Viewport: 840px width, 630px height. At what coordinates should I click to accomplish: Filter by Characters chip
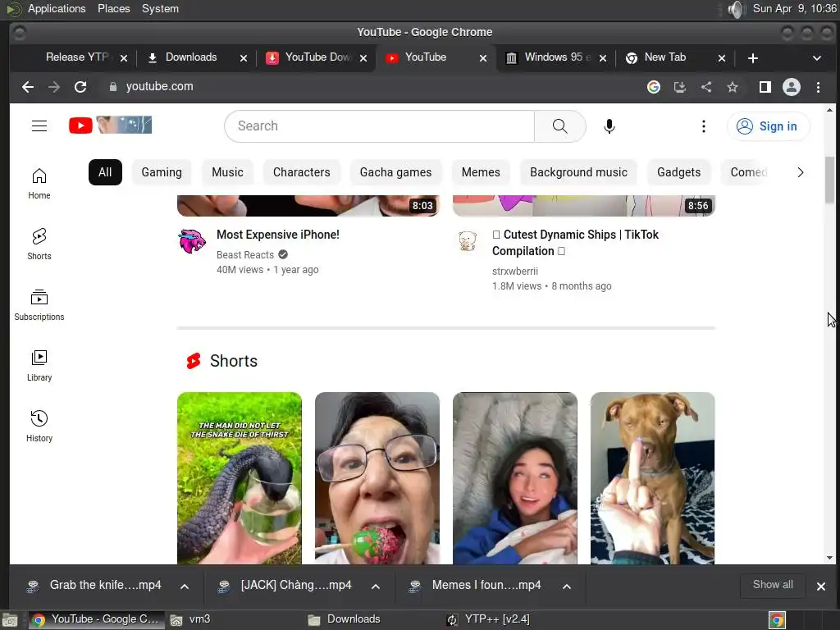(x=302, y=172)
